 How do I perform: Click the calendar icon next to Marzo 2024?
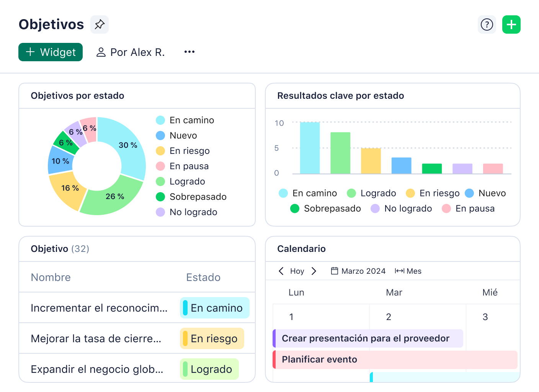coord(335,271)
